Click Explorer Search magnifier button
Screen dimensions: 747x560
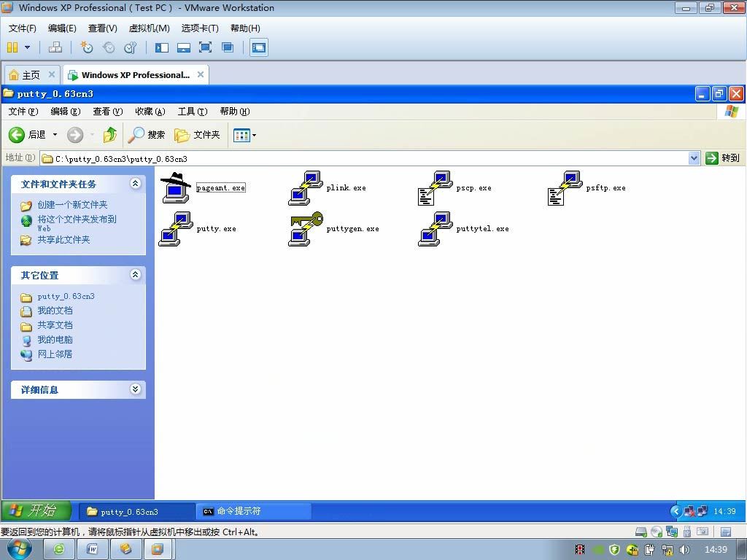[146, 135]
